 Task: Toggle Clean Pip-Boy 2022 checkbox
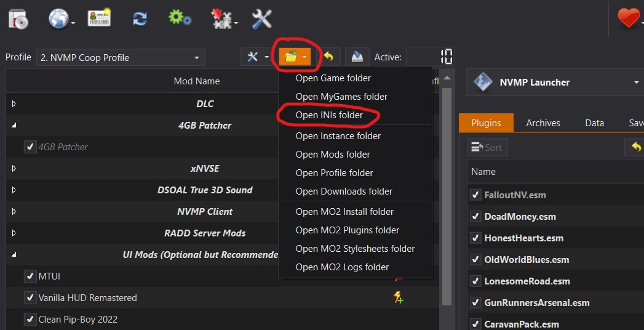click(30, 319)
